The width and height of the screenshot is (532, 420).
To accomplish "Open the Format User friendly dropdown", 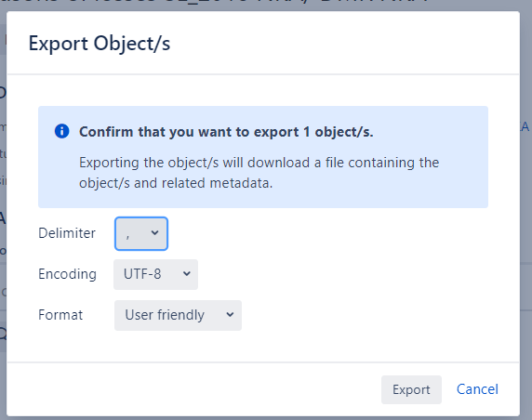I will pos(178,315).
